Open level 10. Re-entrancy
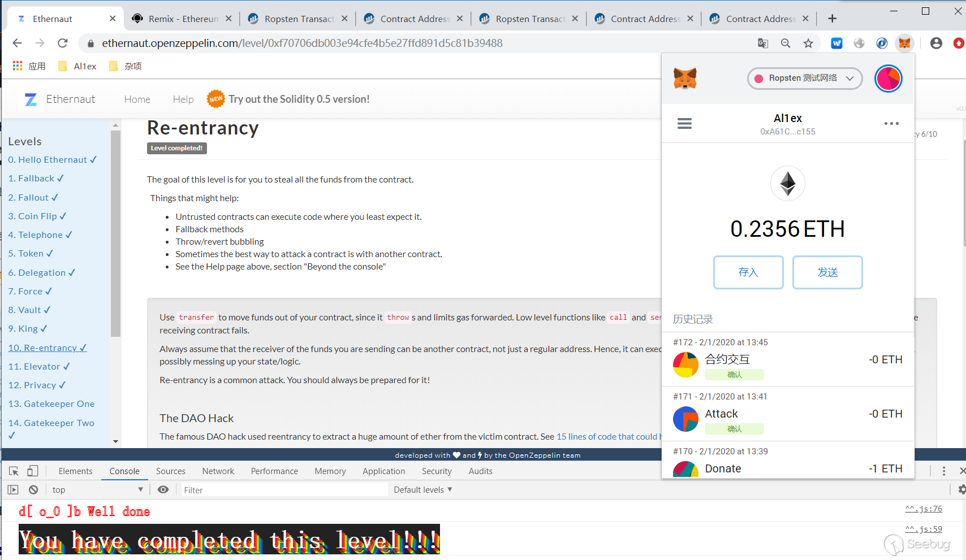Viewport: 966px width, 560px height. (48, 348)
